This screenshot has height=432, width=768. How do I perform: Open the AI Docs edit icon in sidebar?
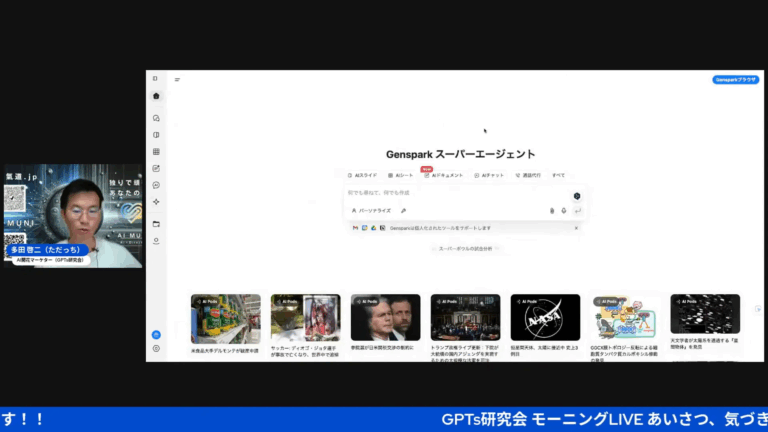[x=156, y=168]
